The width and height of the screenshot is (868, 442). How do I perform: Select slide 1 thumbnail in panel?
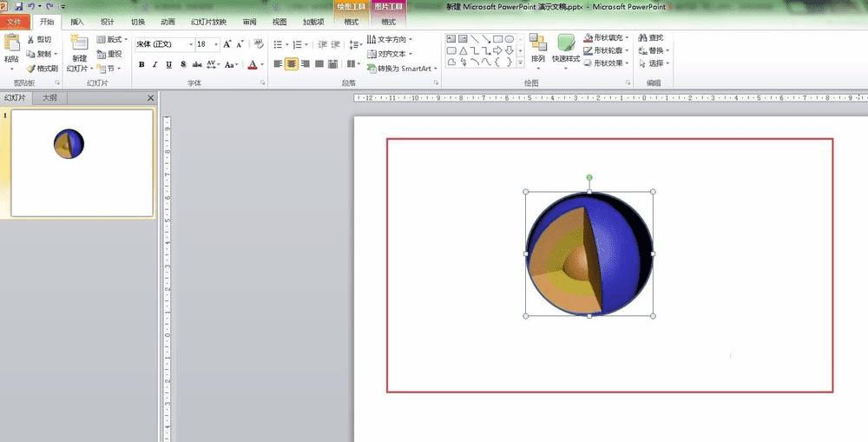[x=82, y=163]
